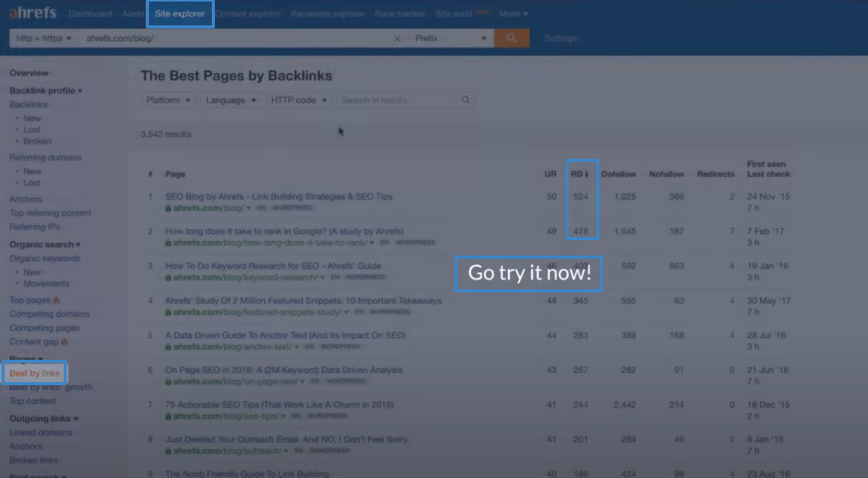This screenshot has height=478, width=868.
Task: Collapse the Backlink profile section
Action: [x=46, y=91]
